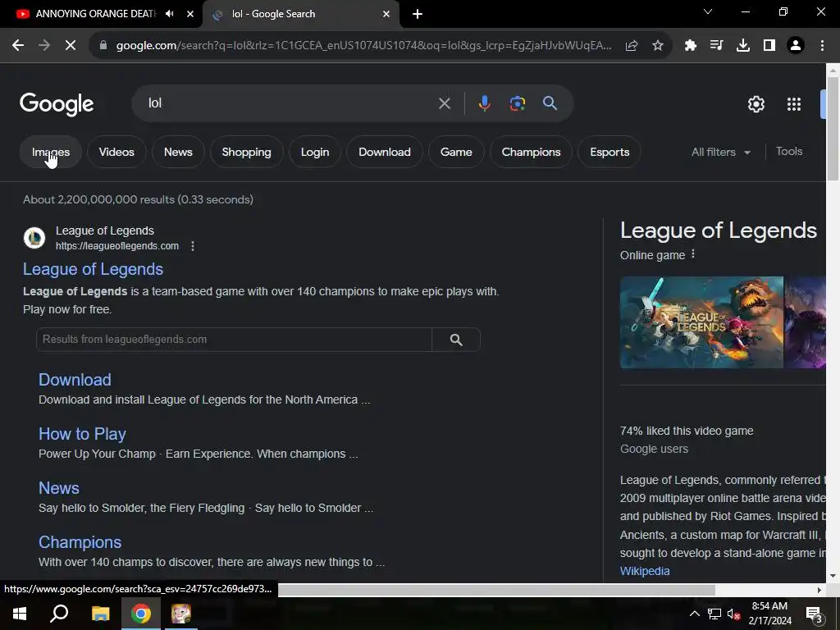Open the Champions sitelink

(x=80, y=542)
